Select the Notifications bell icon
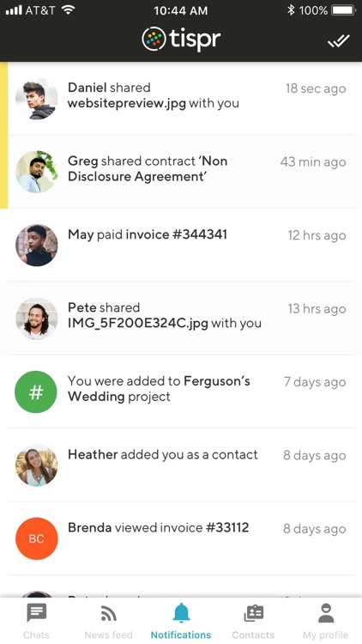362x644 pixels. [x=181, y=613]
